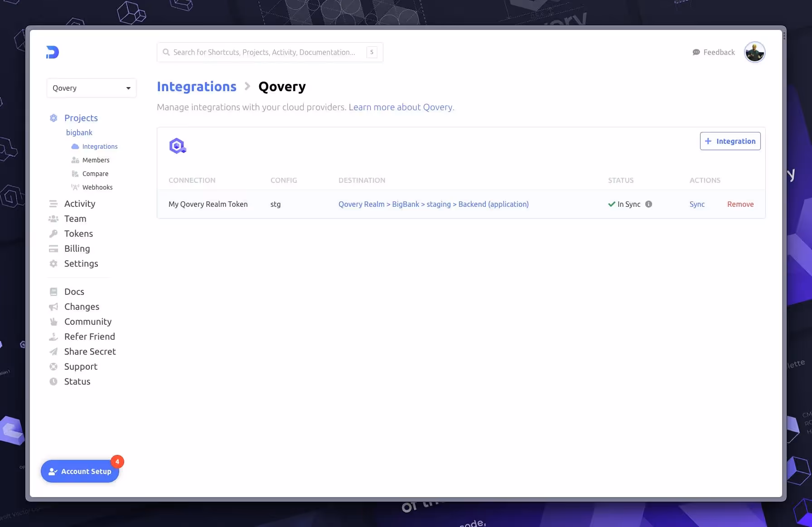Click the In Sync status text

[629, 204]
